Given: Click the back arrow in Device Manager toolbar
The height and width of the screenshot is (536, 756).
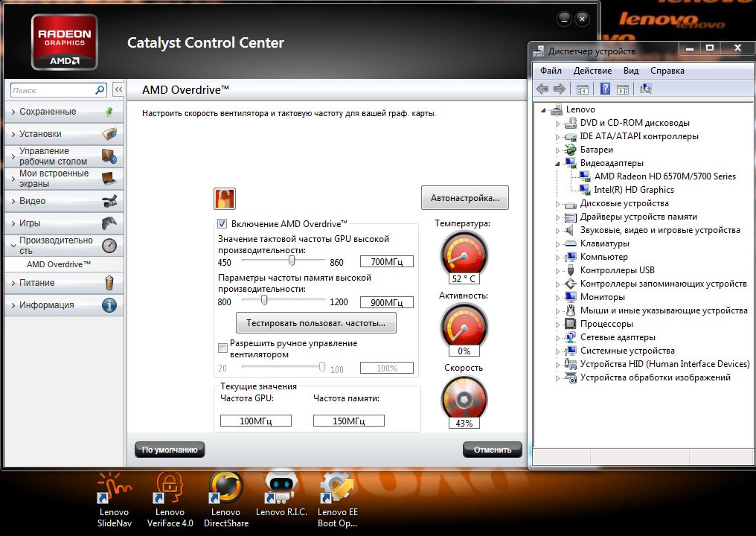Looking at the screenshot, I should point(542,89).
